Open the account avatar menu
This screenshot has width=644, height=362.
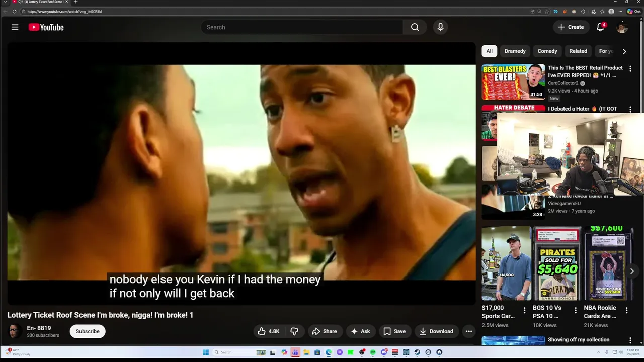point(622,27)
